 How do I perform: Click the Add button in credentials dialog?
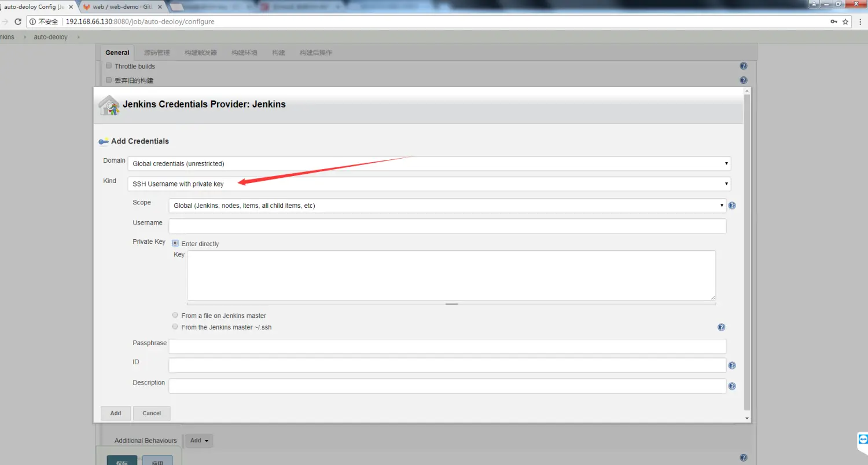[116, 413]
